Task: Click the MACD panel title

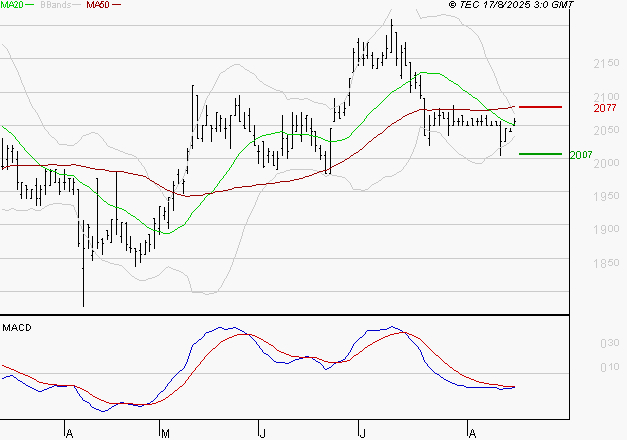Action: pyautogui.click(x=16, y=327)
